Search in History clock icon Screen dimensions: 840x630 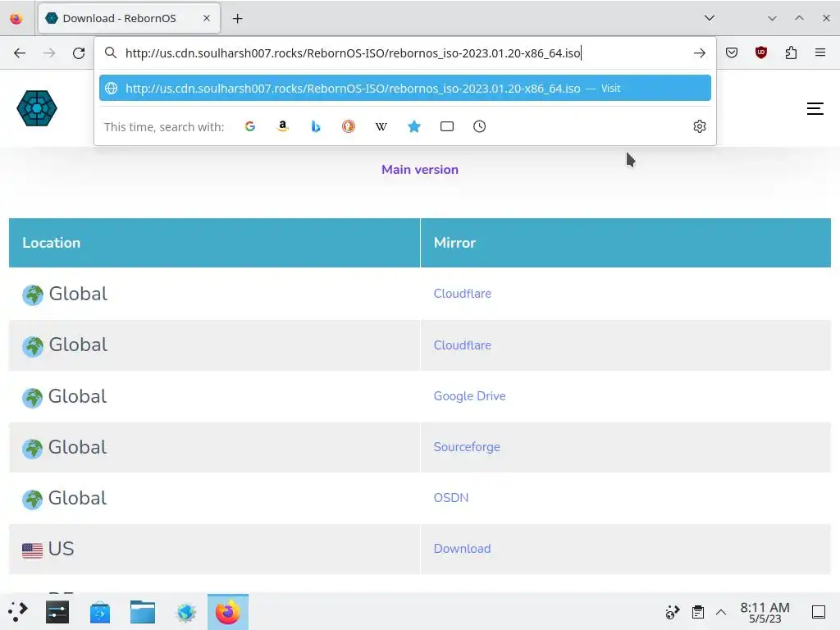point(479,126)
